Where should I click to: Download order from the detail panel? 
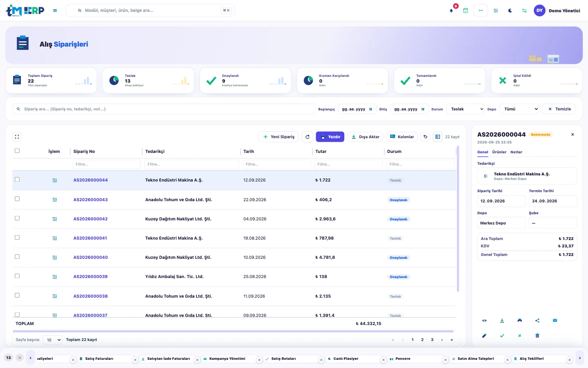[502, 321]
